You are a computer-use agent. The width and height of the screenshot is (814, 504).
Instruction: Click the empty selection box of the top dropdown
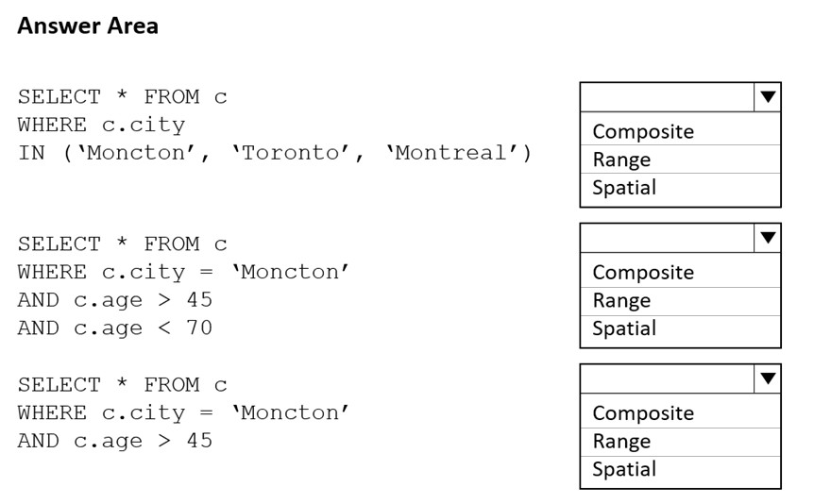pos(667,97)
